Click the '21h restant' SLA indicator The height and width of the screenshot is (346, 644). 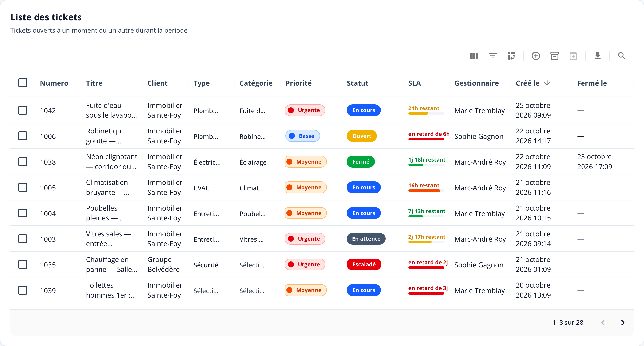[426, 110]
